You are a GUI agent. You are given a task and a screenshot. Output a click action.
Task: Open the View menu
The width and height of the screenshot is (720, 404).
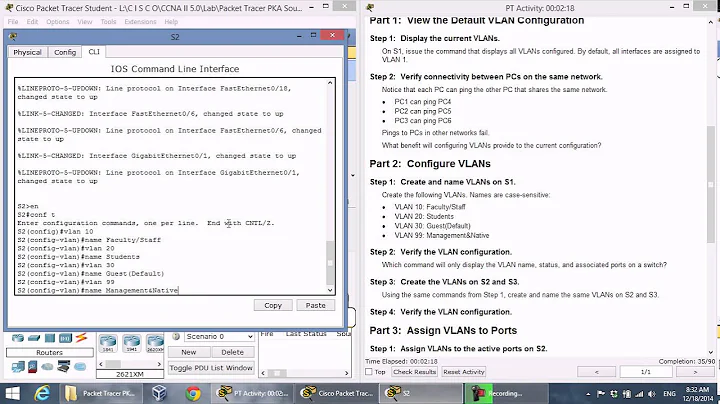click(x=85, y=22)
